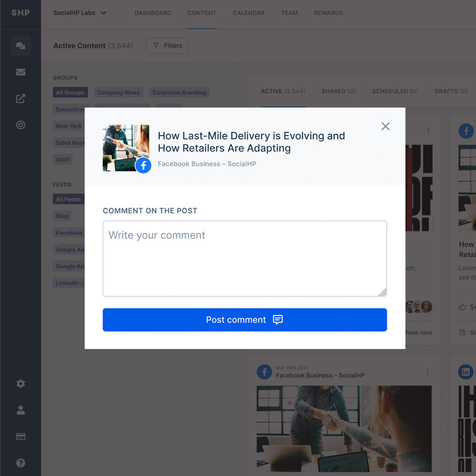Switch to the SHARED (0) tab

coord(339,91)
